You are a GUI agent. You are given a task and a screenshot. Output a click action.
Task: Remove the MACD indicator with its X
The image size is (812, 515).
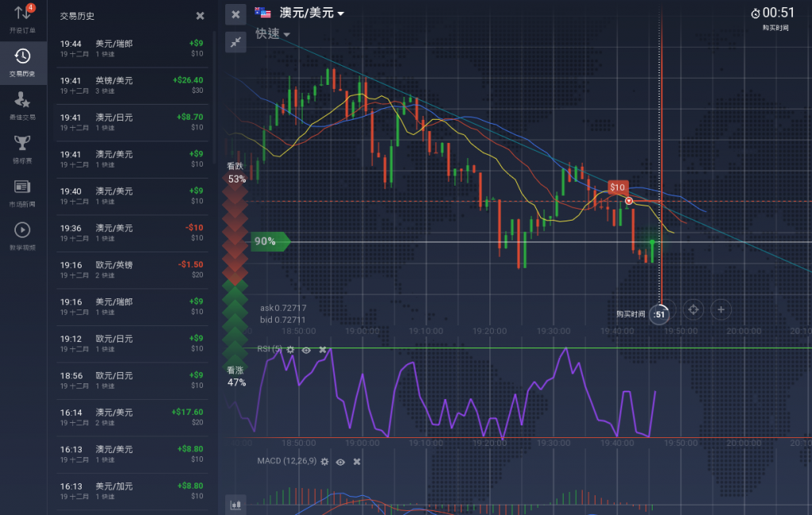click(x=357, y=461)
